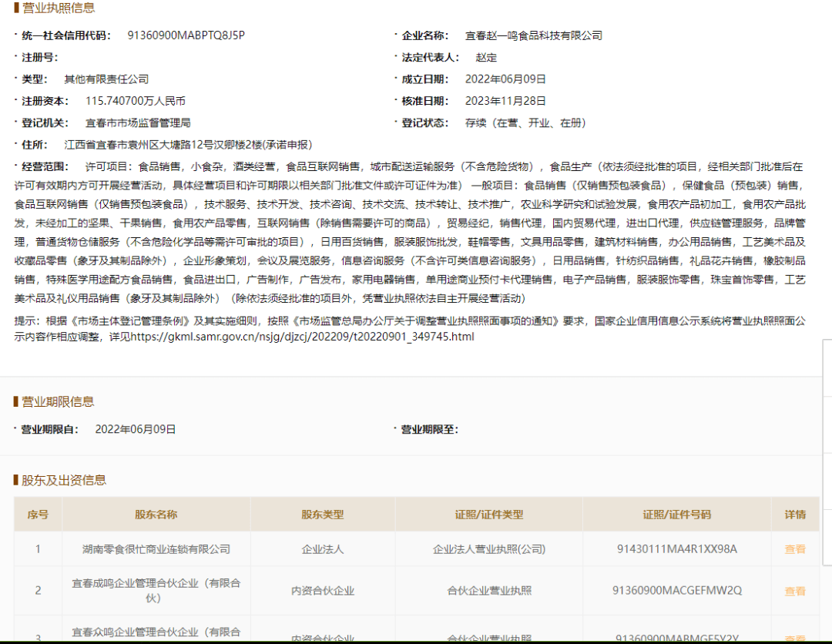
Task: Select registered capital 115.740700万人民币
Action: coord(136,101)
